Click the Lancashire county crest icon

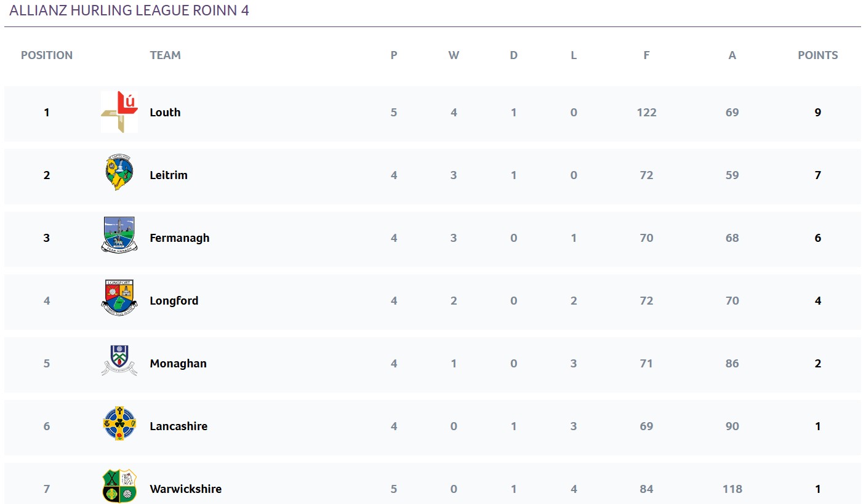click(119, 423)
